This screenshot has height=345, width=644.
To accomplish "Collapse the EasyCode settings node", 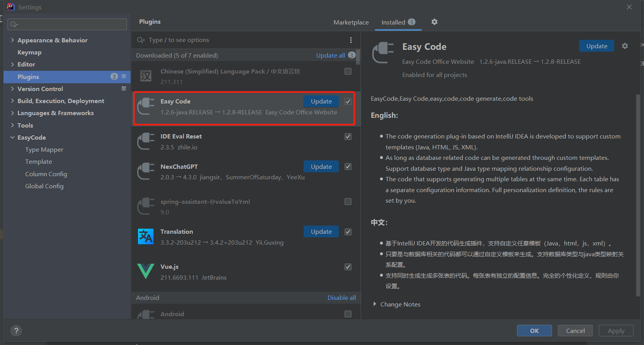I will tap(12, 137).
